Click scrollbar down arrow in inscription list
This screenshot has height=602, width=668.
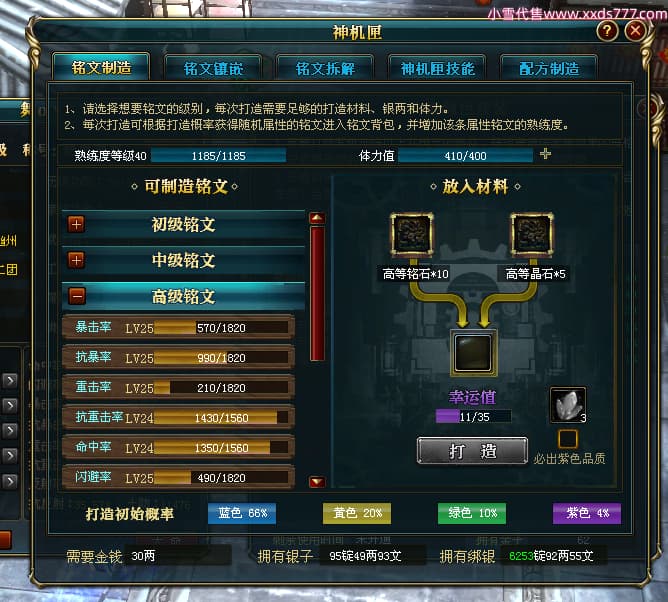click(317, 482)
